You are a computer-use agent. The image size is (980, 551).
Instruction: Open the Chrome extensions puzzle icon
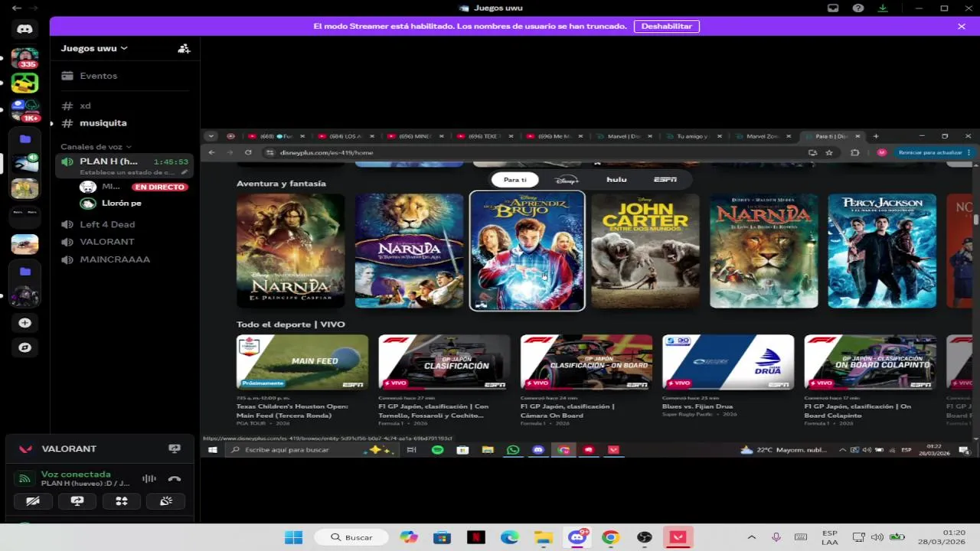855,152
